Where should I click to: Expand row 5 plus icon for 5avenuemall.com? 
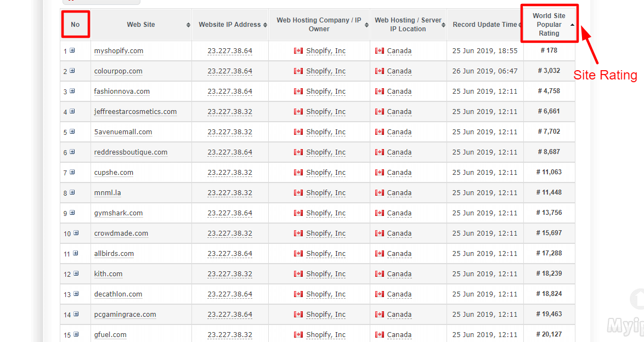72,132
